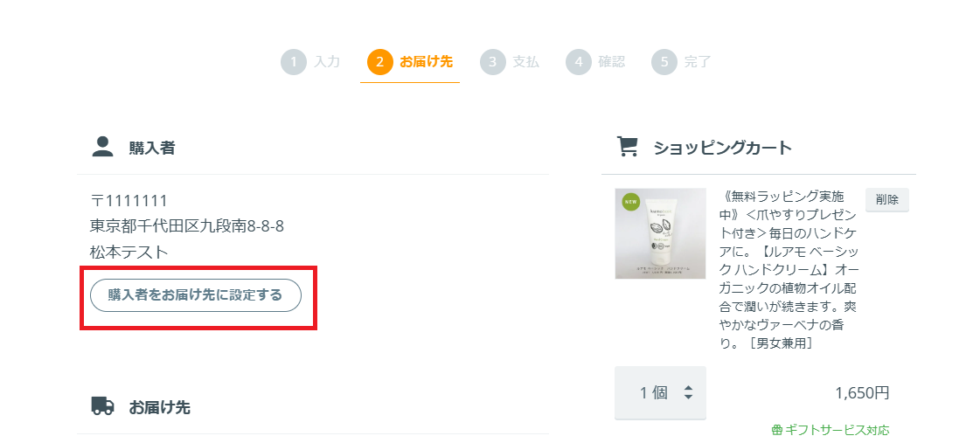
Task: Open the hand cream product thumbnail
Action: coord(660,233)
